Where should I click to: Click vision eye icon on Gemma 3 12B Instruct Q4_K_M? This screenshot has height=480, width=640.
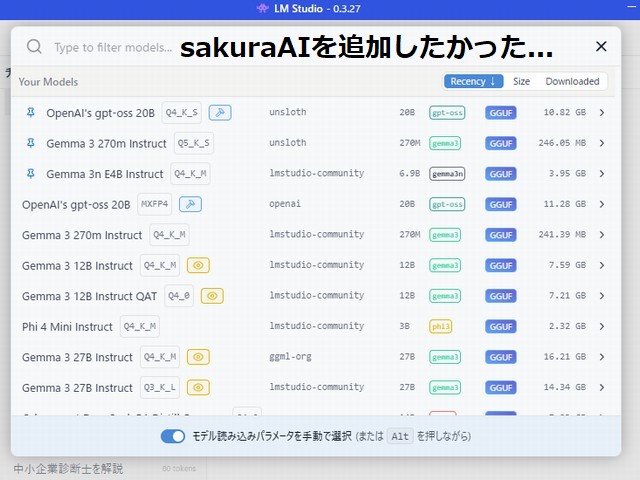point(198,265)
